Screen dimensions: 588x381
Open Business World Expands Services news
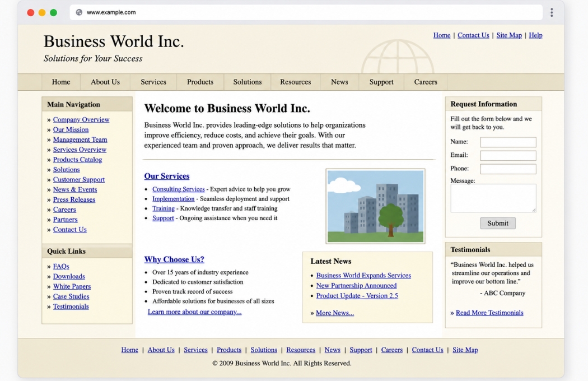point(363,276)
